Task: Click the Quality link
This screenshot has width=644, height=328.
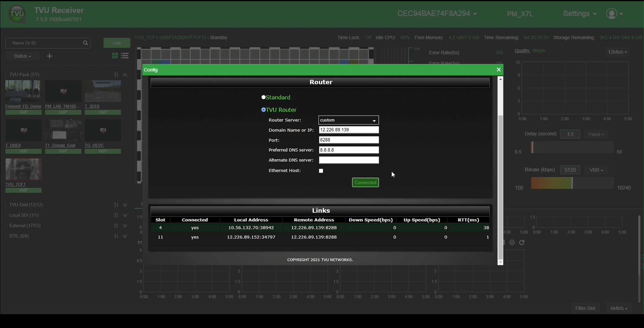Action: (522, 51)
